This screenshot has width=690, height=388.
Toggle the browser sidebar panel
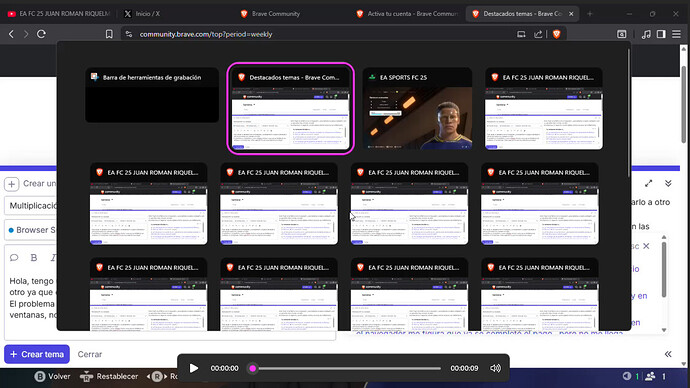(661, 34)
